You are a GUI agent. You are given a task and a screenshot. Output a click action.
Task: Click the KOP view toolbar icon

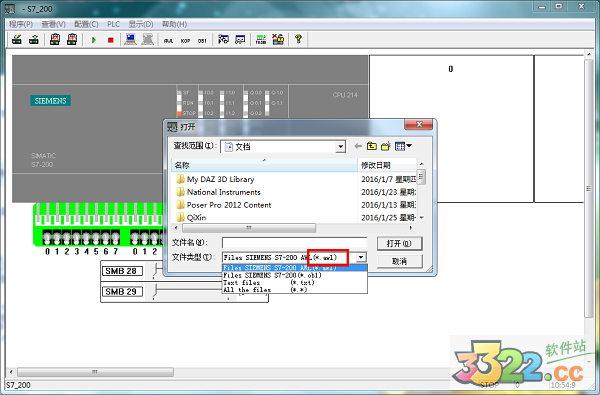pos(186,41)
